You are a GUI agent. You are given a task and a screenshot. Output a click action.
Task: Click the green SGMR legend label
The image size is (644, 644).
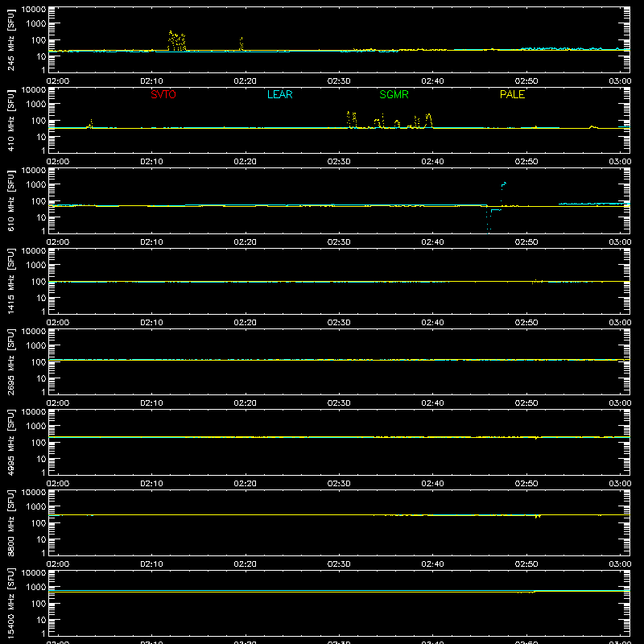click(394, 94)
